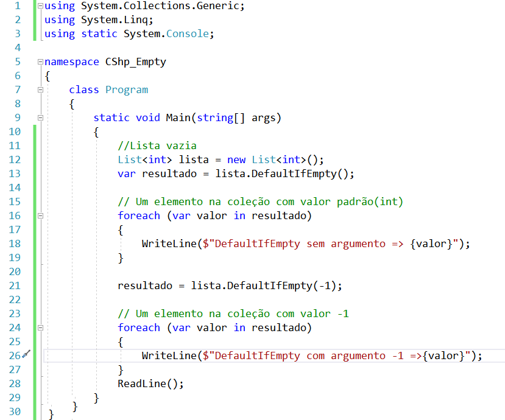Click the "sem argumento" string in line 18
Image resolution: width=505 pixels, height=420 pixels.
coord(345,244)
